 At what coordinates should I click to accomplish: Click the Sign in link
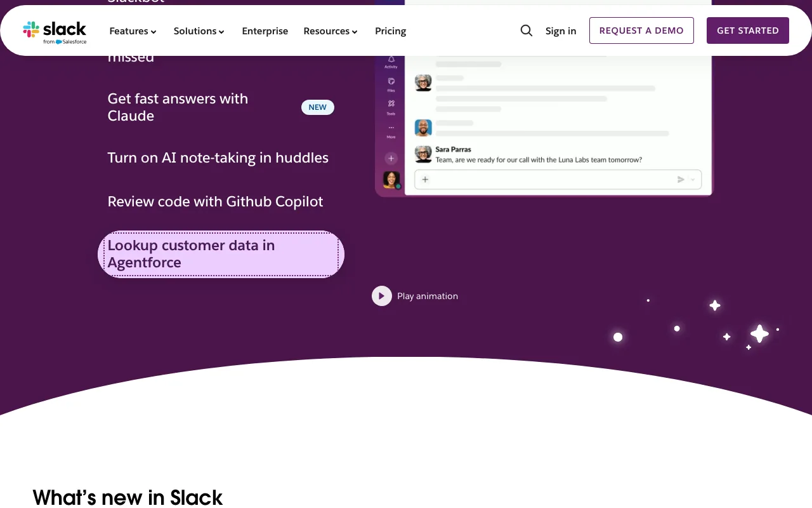click(x=561, y=31)
